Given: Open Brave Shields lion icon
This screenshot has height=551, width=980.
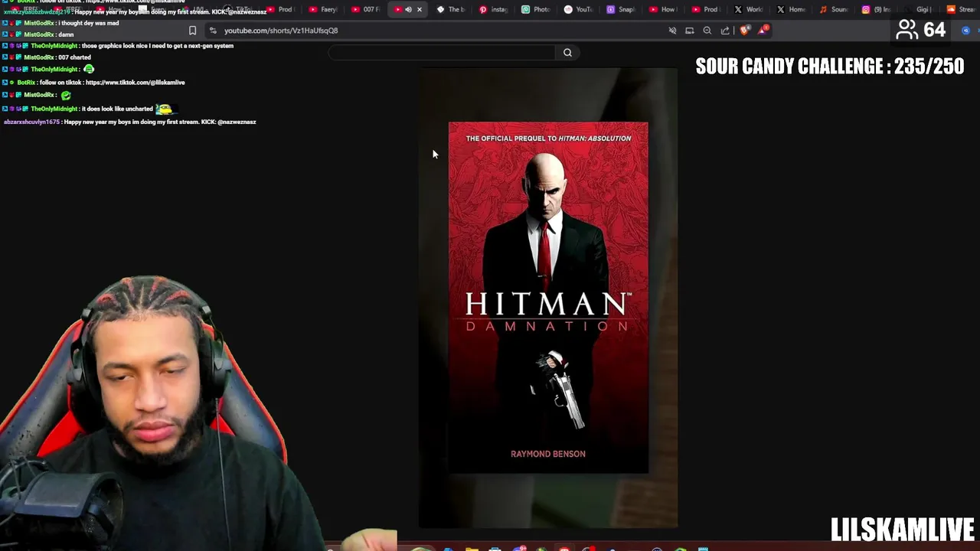Looking at the screenshot, I should click(x=744, y=31).
